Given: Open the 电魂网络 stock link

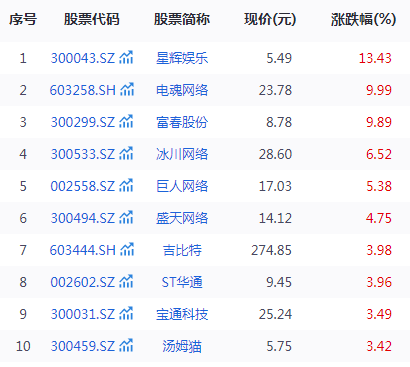Looking at the screenshot, I should point(182,90).
